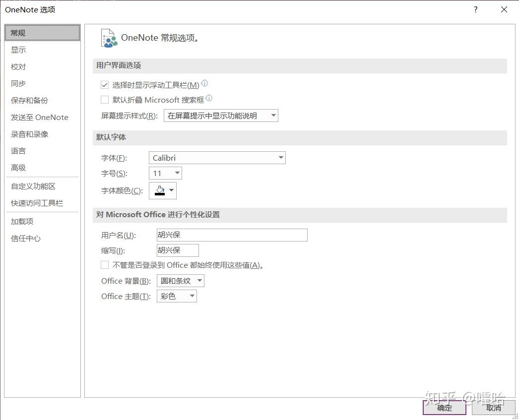
Task: Select the 常规 category
Action: 42,33
